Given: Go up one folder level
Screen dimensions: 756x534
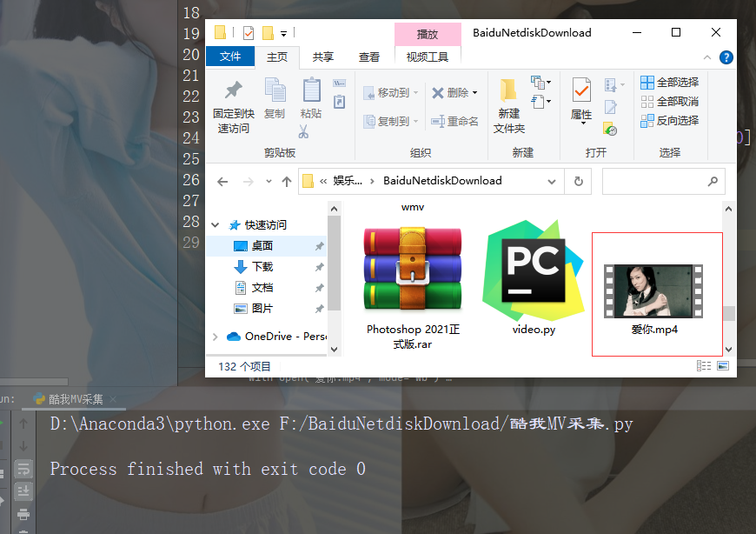Looking at the screenshot, I should tap(287, 182).
